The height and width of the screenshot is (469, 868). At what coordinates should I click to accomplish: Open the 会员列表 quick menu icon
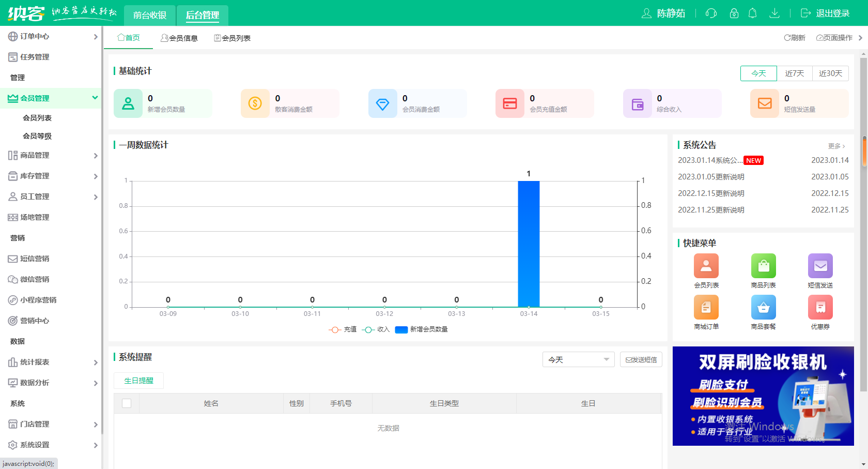point(706,266)
